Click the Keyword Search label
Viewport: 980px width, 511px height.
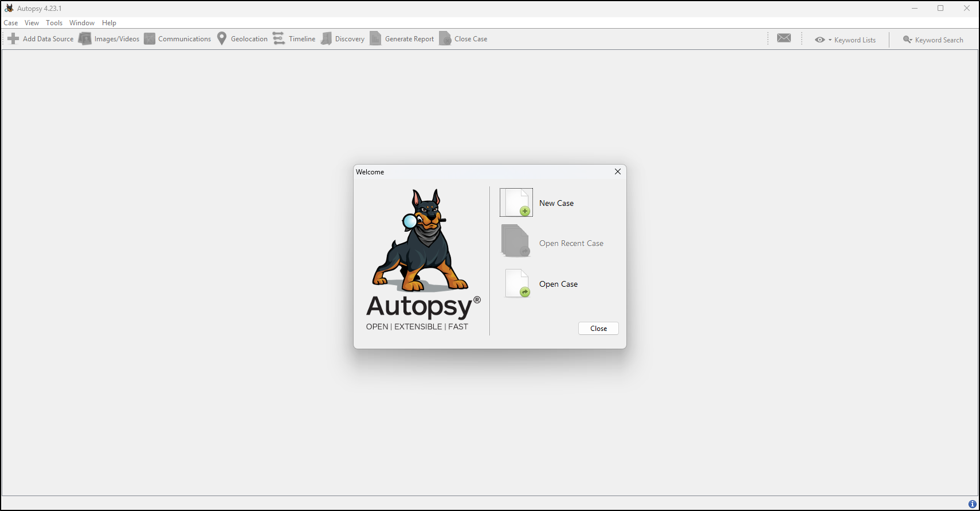click(939, 40)
